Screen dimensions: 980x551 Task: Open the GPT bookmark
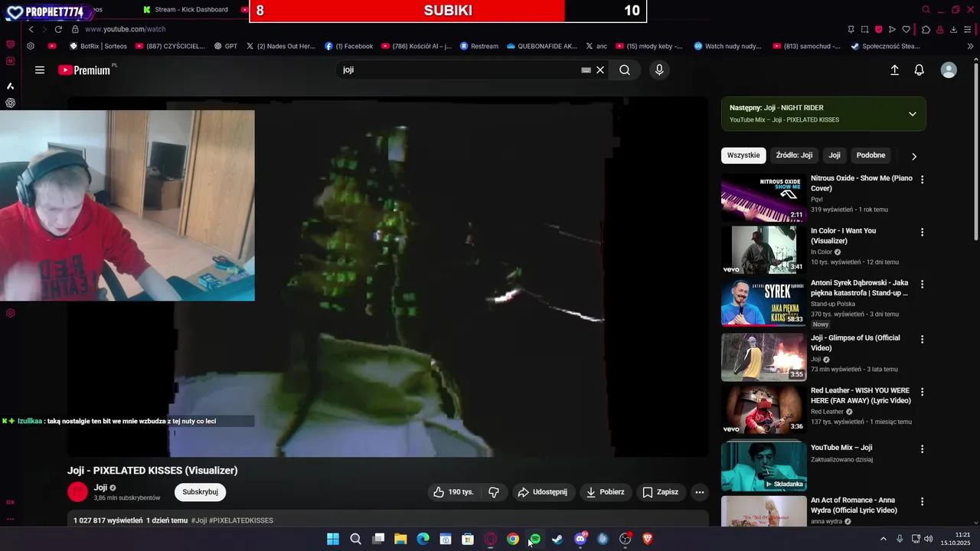pos(226,46)
